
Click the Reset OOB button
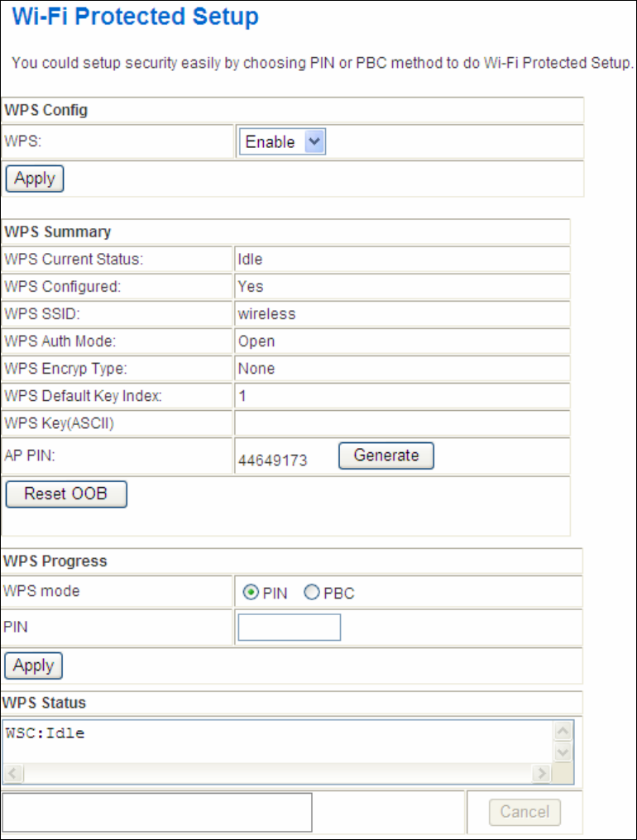tap(66, 494)
